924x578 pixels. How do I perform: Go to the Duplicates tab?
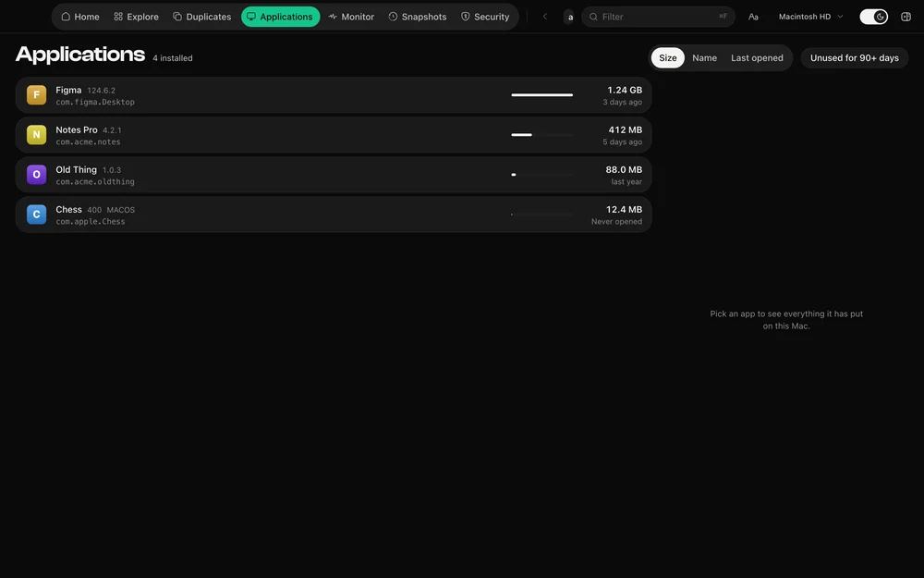202,17
